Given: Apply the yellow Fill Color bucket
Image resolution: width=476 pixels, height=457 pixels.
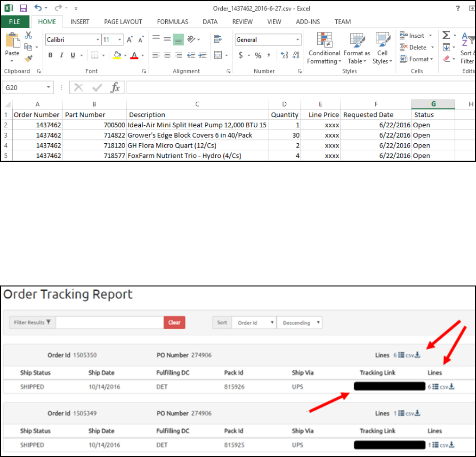Looking at the screenshot, I should 117,55.
